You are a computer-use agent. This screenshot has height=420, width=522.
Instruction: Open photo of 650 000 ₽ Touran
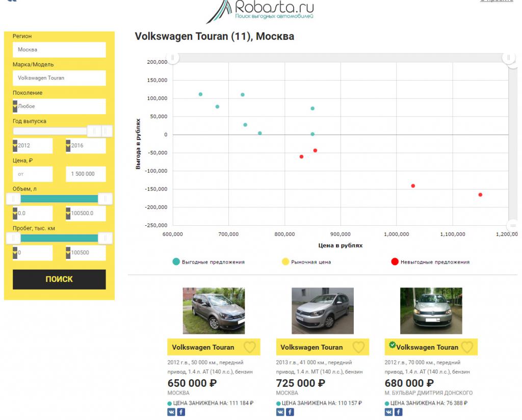(x=214, y=311)
